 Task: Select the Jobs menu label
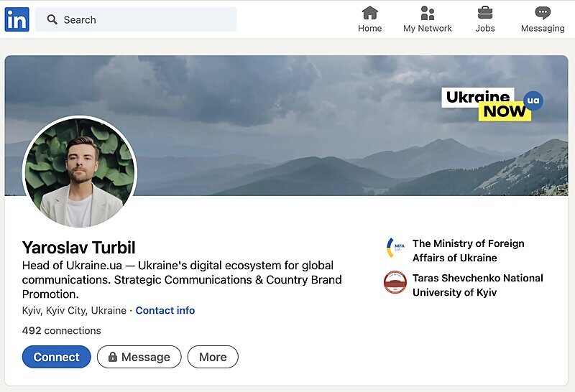485,28
